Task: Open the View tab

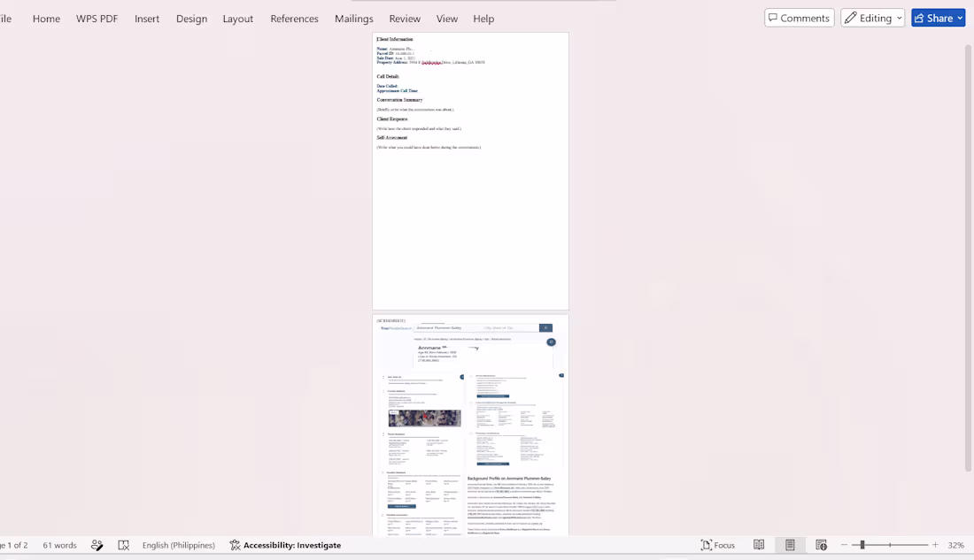Action: 446,19
